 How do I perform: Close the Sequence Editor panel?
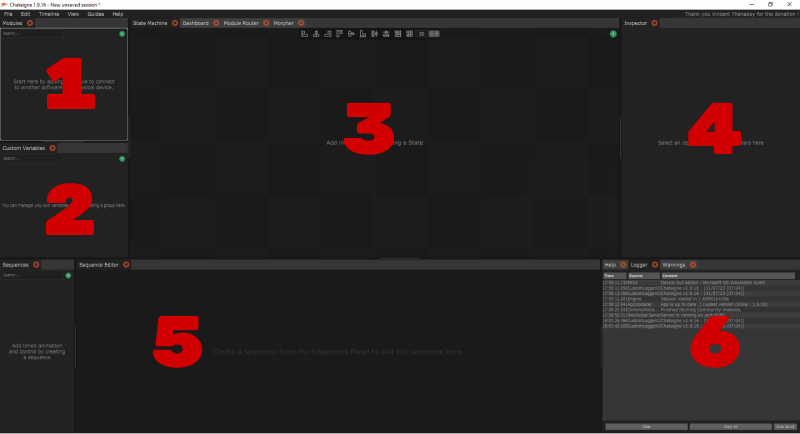(x=127, y=264)
